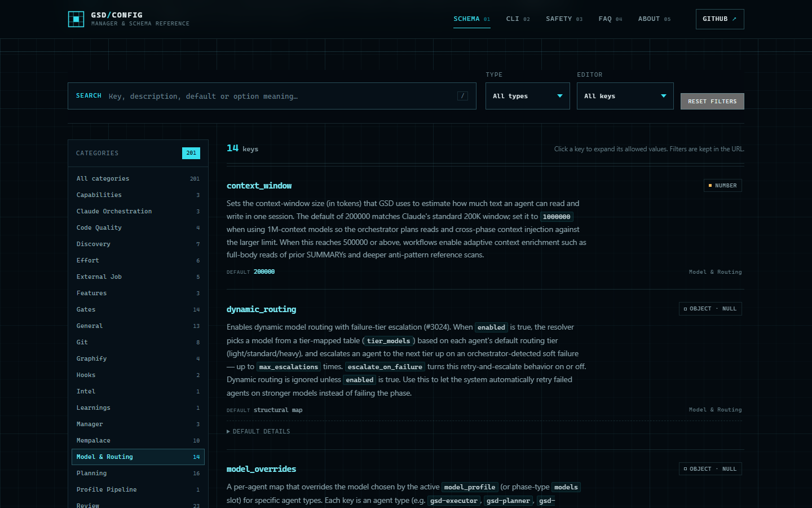Open the CLI nav item
The image size is (812, 508).
(518, 19)
